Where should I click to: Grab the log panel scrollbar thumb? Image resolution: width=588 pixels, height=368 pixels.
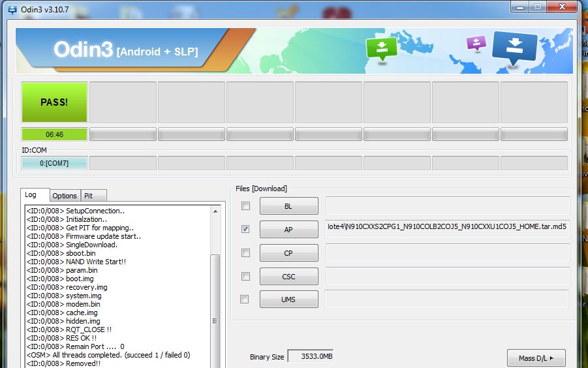click(215, 311)
